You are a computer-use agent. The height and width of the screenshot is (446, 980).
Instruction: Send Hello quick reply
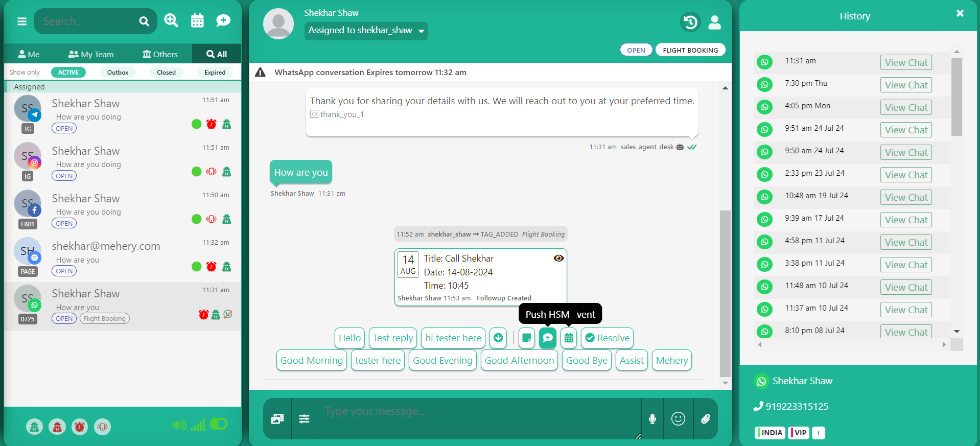[x=349, y=338]
